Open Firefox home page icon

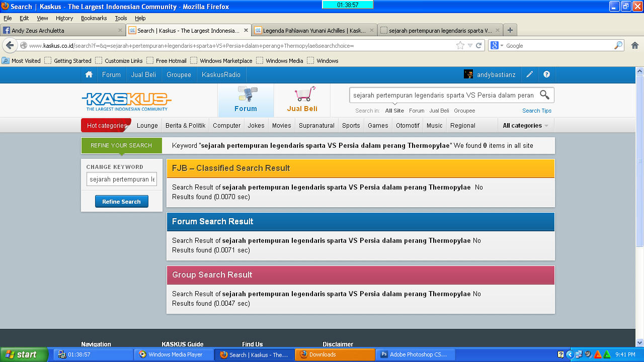(x=634, y=45)
